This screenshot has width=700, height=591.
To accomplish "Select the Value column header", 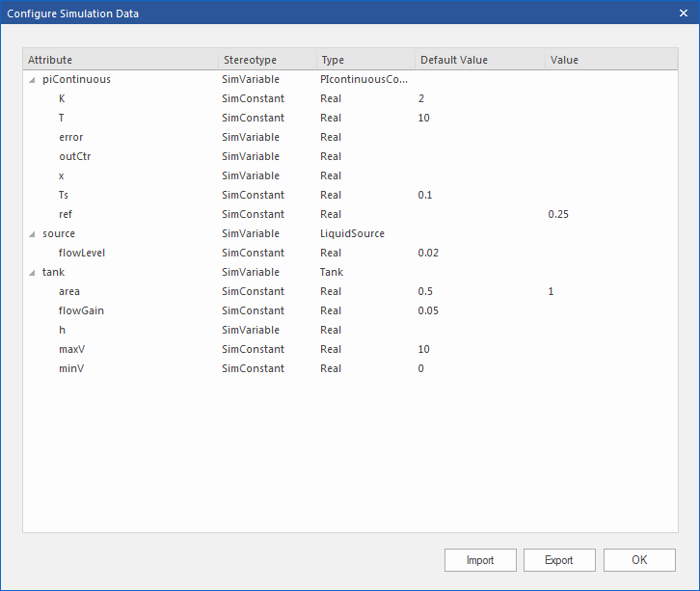I will click(x=564, y=60).
